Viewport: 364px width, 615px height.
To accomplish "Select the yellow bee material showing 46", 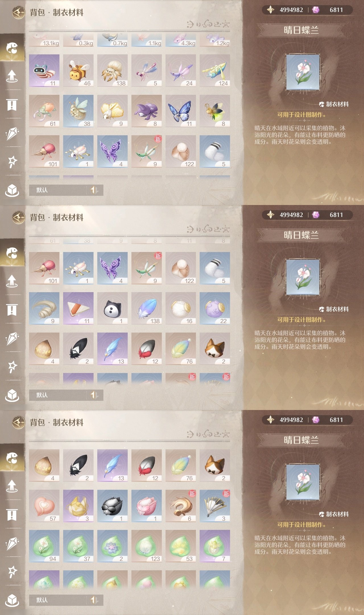I will pyautogui.click(x=78, y=71).
